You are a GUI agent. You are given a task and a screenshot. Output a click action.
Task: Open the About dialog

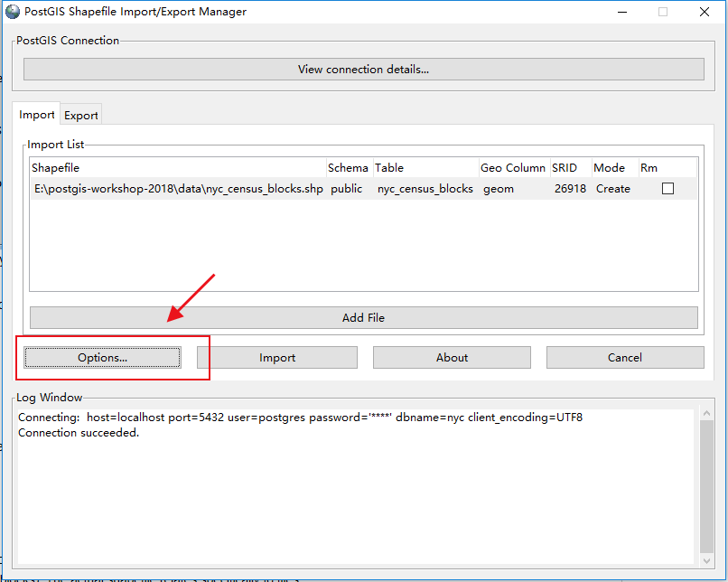tap(452, 358)
